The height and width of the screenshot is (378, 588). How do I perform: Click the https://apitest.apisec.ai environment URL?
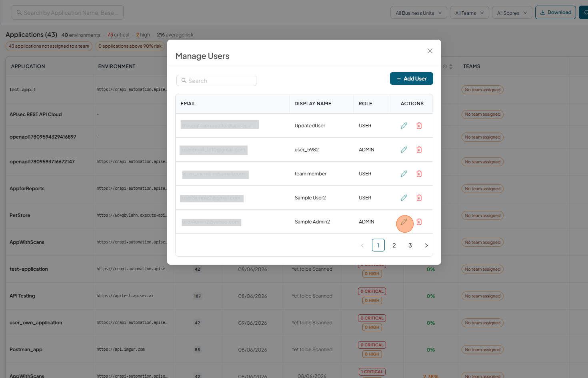coord(125,296)
